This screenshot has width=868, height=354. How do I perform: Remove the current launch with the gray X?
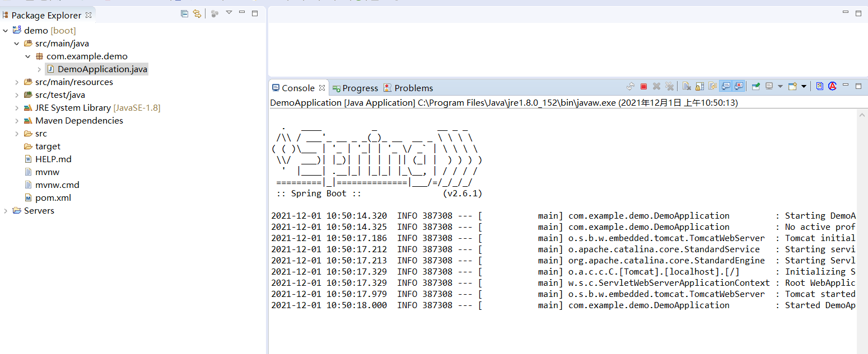[x=657, y=86]
